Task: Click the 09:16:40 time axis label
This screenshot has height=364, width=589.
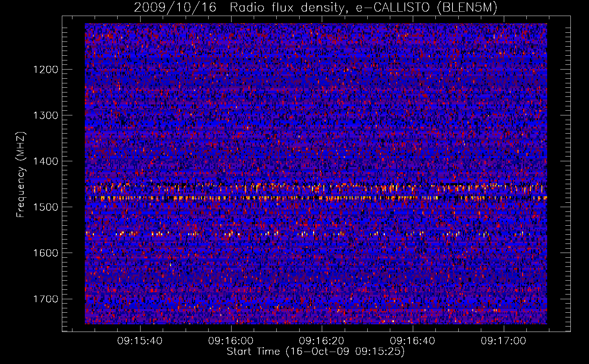Action: click(x=412, y=341)
